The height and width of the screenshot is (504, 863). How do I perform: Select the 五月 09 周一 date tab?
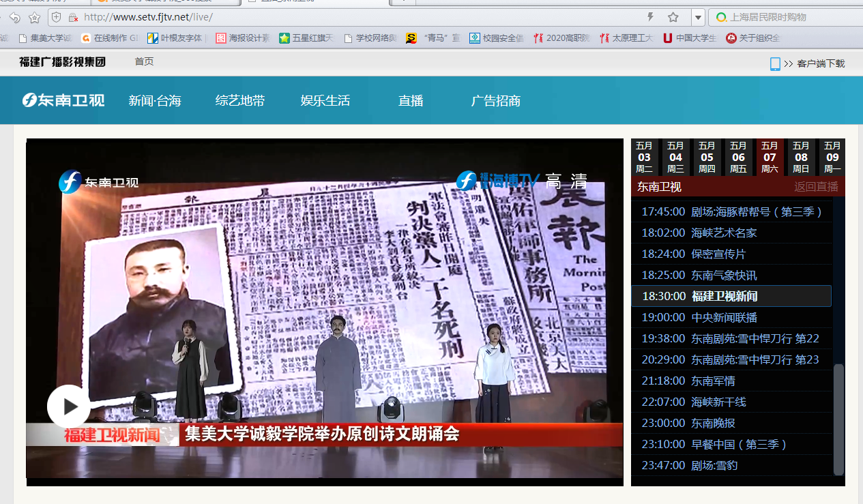tap(832, 157)
